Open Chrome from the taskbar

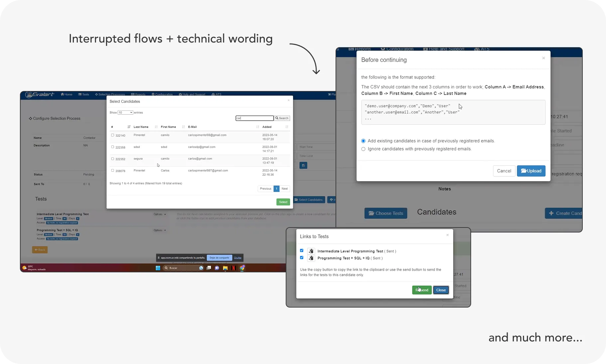click(242, 268)
